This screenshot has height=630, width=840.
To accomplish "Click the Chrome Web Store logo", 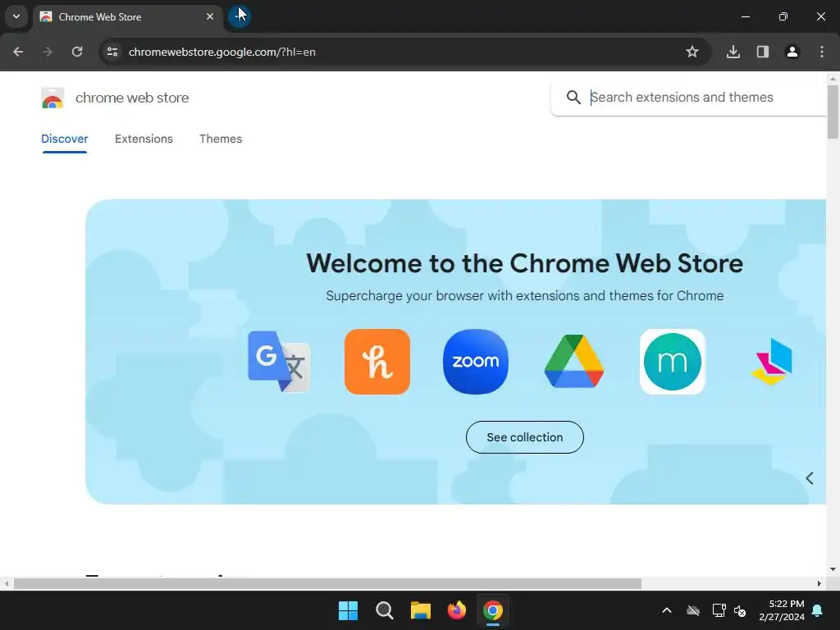I will [52, 98].
